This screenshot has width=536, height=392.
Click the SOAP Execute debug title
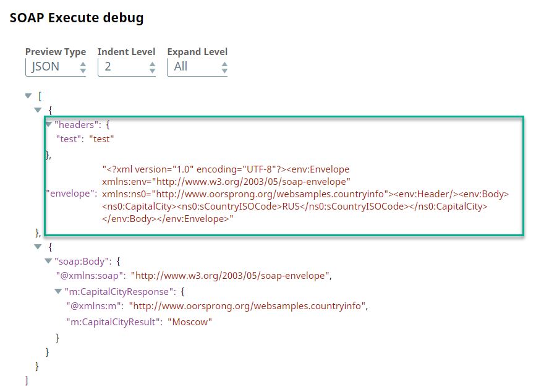[x=77, y=18]
